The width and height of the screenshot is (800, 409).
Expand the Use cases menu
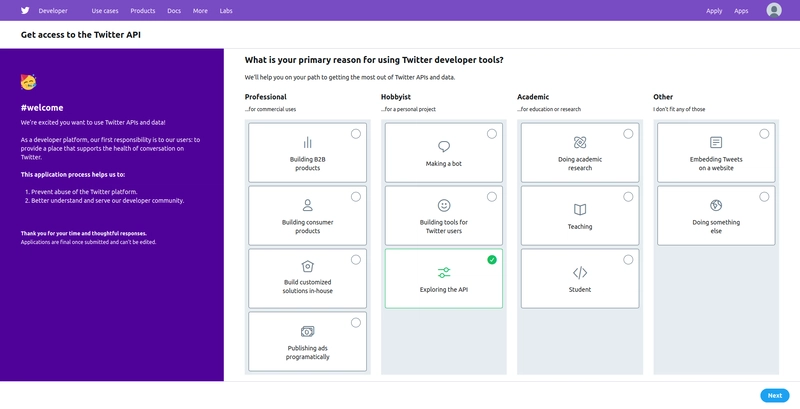click(x=104, y=11)
